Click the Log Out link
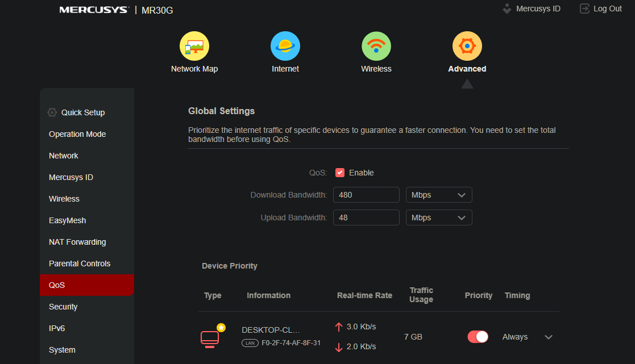This screenshot has height=364, width=635. 608,9
